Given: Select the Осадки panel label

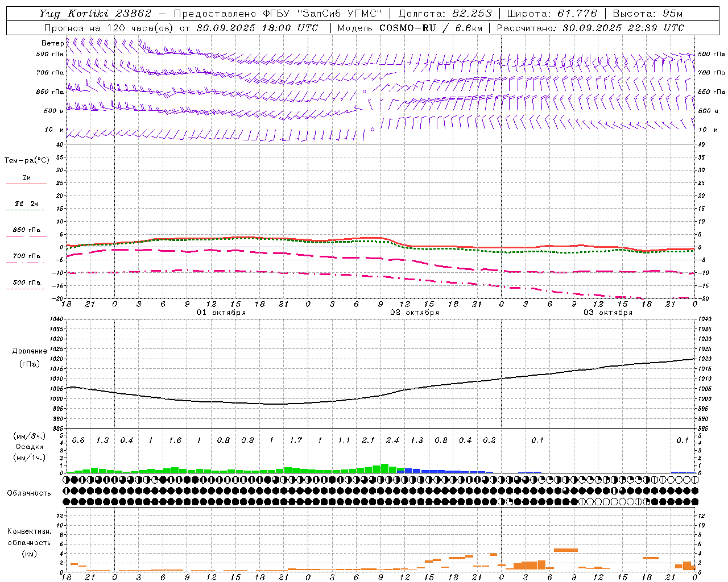Looking at the screenshot, I should point(30,447).
